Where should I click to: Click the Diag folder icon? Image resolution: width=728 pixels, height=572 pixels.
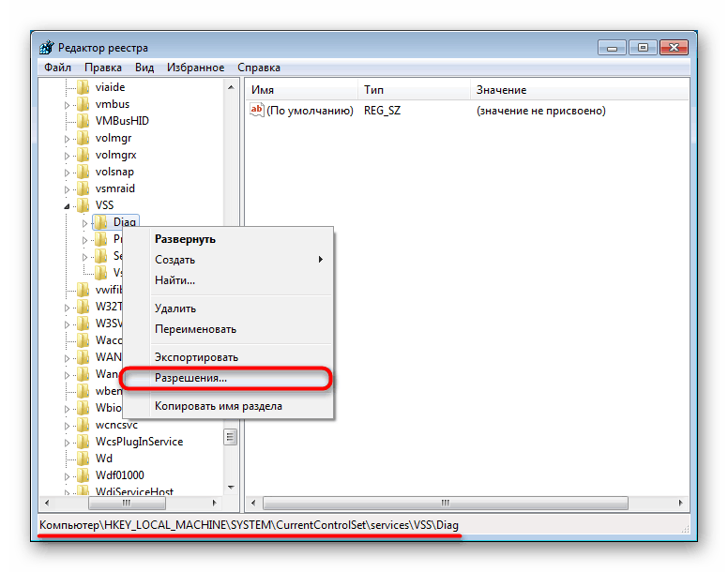tap(100, 222)
